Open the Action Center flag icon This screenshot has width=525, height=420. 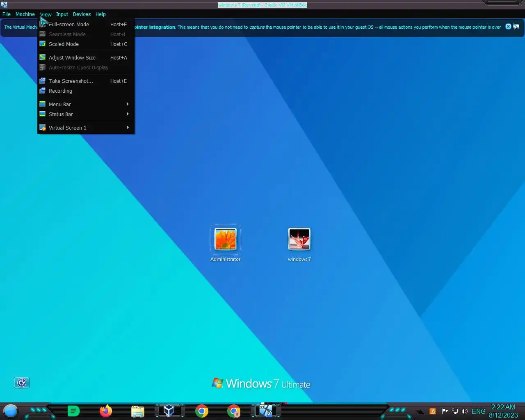click(445, 411)
